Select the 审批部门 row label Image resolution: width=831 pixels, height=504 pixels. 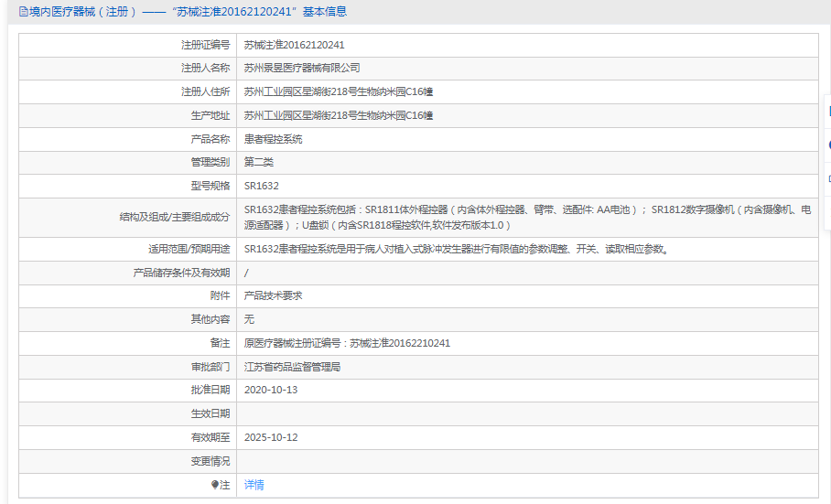click(210, 367)
